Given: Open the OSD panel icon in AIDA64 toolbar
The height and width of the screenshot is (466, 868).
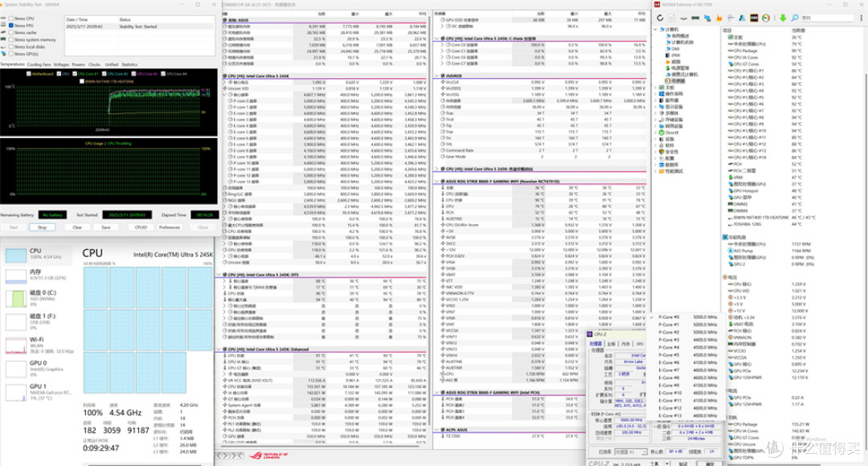Looking at the screenshot, I should click(754, 18).
